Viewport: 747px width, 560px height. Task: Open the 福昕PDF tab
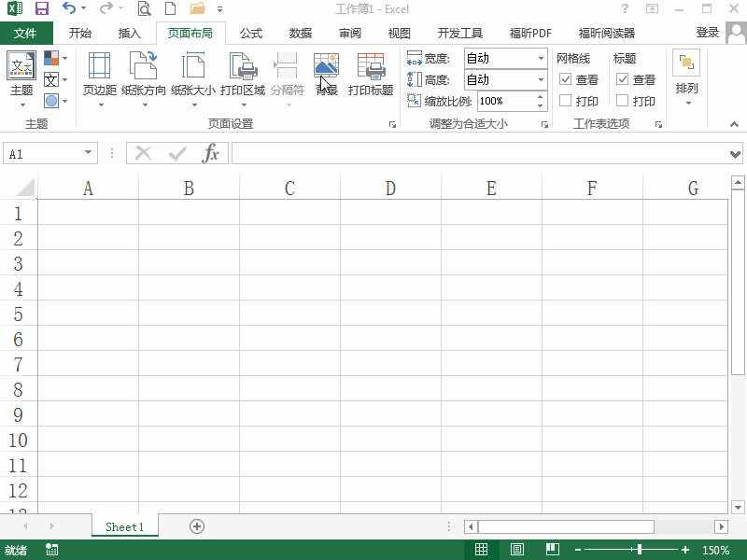(530, 33)
